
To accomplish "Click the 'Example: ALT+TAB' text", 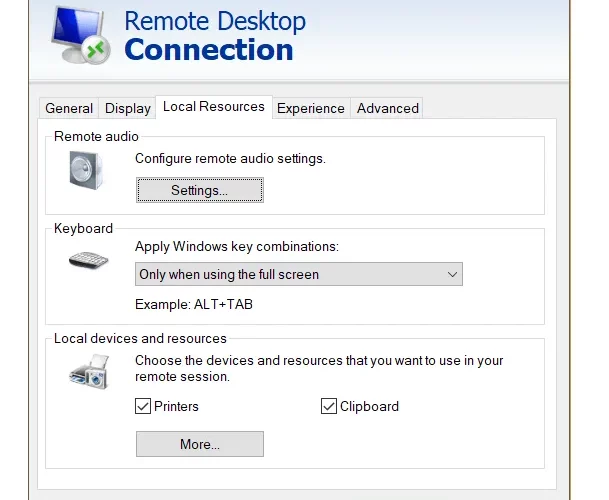I will coord(194,304).
